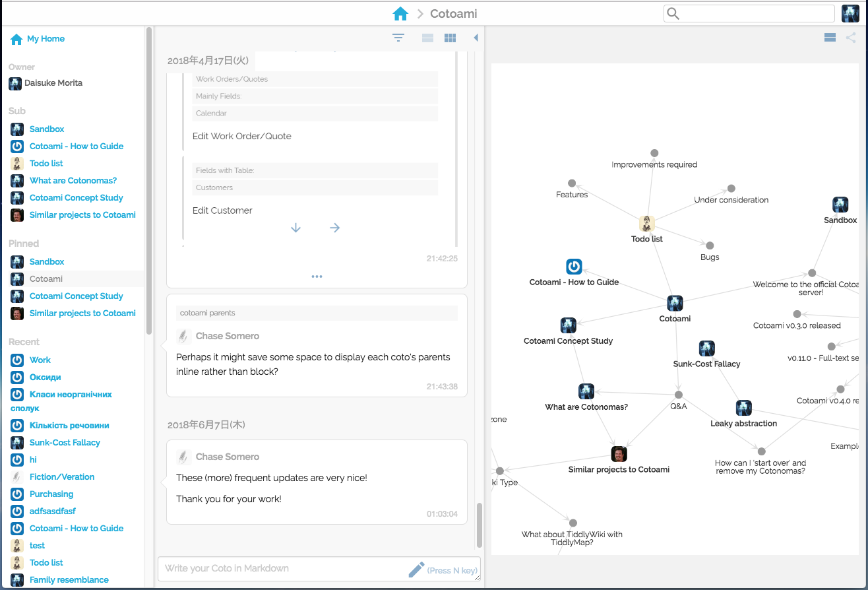This screenshot has width=868, height=590.
Task: Open Todo list in the Sub section
Action: click(x=46, y=164)
